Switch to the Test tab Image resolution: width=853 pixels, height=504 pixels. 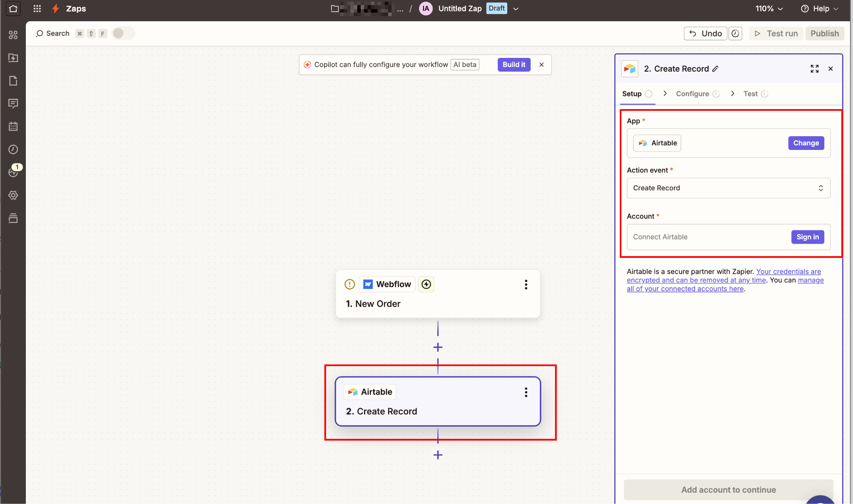click(750, 94)
